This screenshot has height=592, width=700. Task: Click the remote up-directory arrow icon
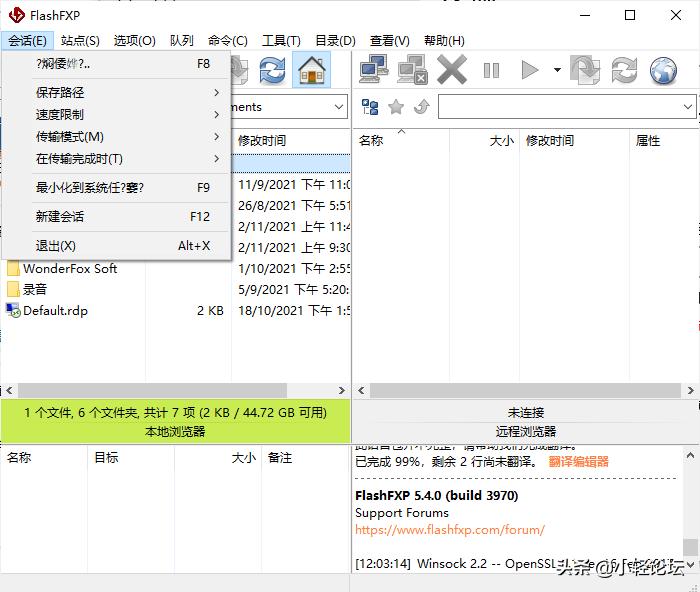click(421, 107)
